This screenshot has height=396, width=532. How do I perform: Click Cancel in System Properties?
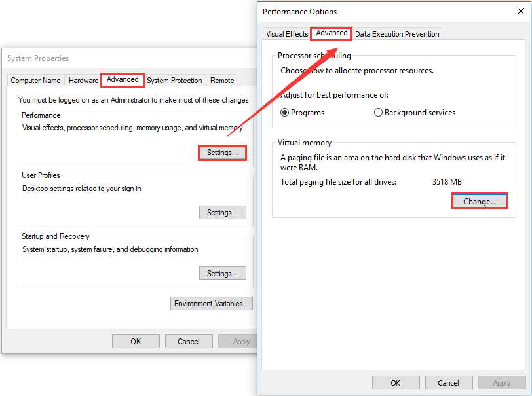click(189, 341)
